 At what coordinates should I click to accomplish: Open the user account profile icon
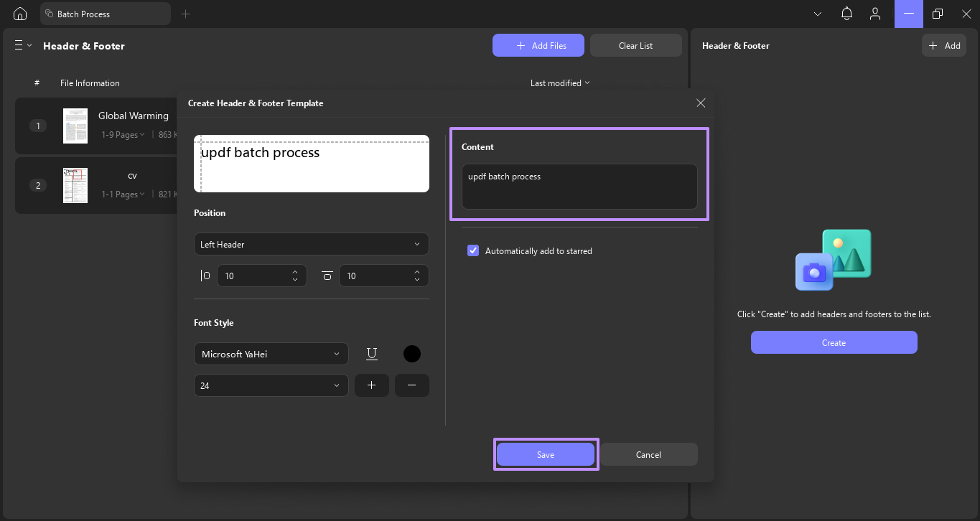point(874,14)
